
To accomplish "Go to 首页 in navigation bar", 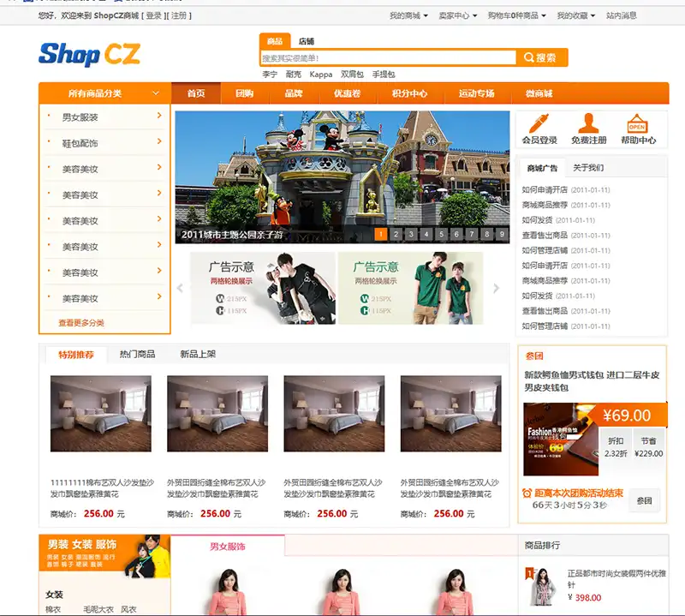I will click(x=196, y=93).
